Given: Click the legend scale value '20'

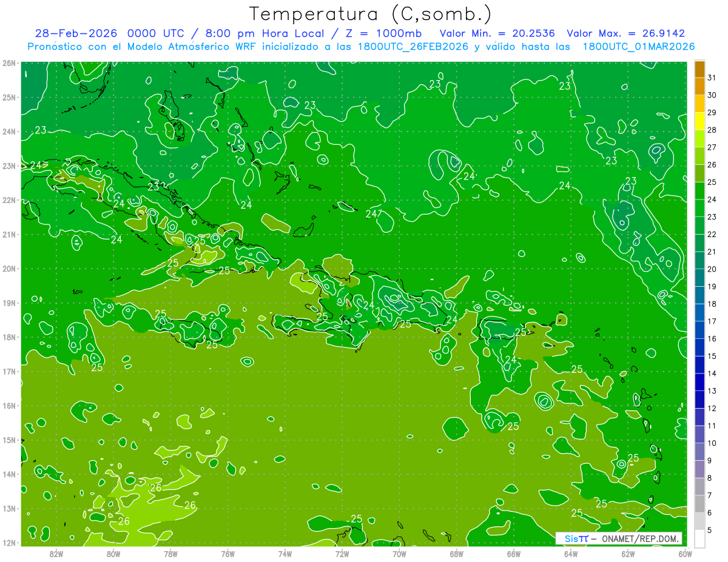Looking at the screenshot, I should click(x=712, y=269).
